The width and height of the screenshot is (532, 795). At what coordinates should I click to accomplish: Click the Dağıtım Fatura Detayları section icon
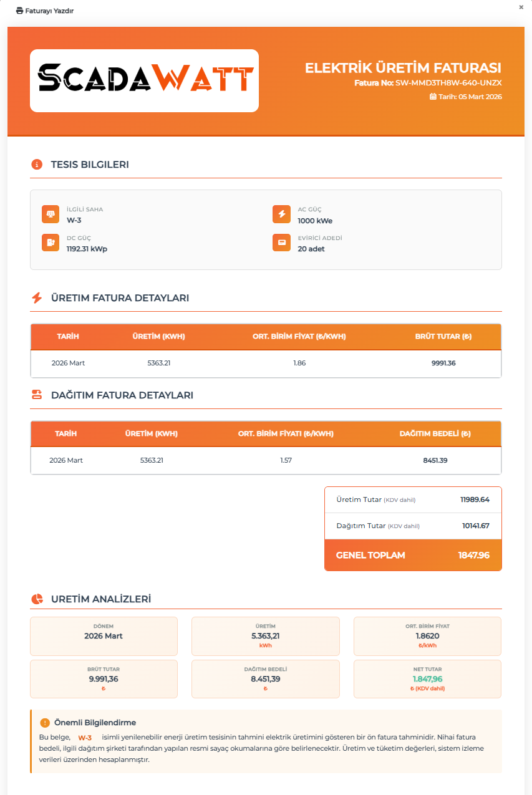(37, 395)
